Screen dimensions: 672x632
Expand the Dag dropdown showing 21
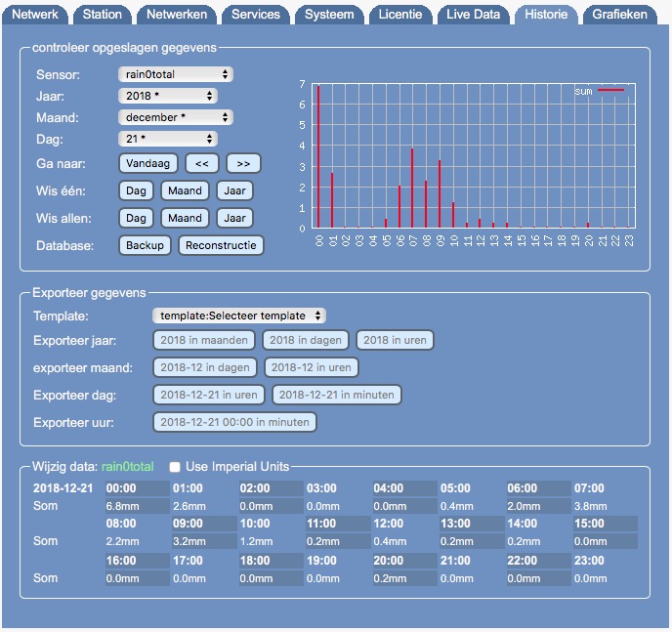pyautogui.click(x=168, y=139)
